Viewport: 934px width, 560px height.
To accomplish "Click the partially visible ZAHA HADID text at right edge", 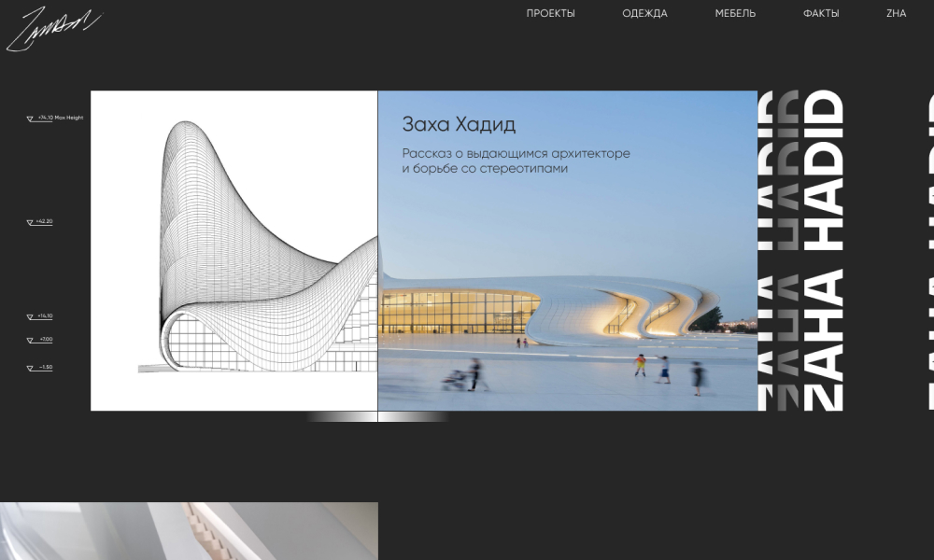I will pos(929,250).
